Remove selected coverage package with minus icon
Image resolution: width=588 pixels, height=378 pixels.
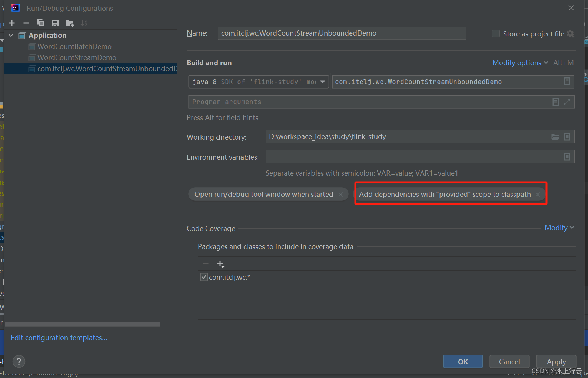tap(206, 264)
